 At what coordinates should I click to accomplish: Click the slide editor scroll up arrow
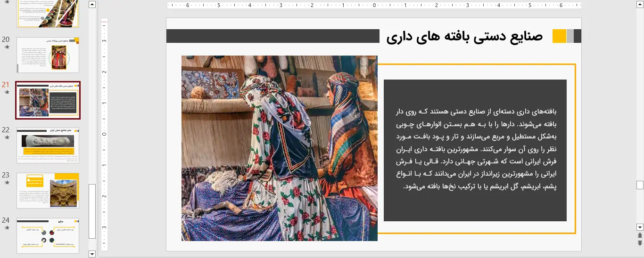(x=640, y=4)
